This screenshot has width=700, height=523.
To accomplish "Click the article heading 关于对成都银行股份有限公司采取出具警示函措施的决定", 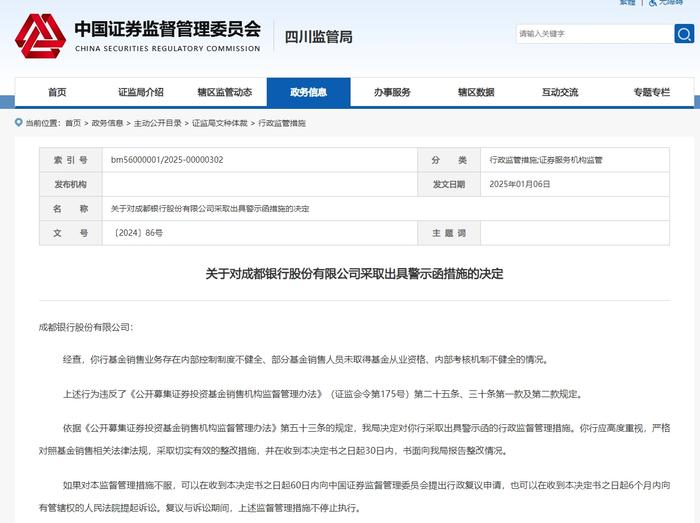I will [354, 274].
